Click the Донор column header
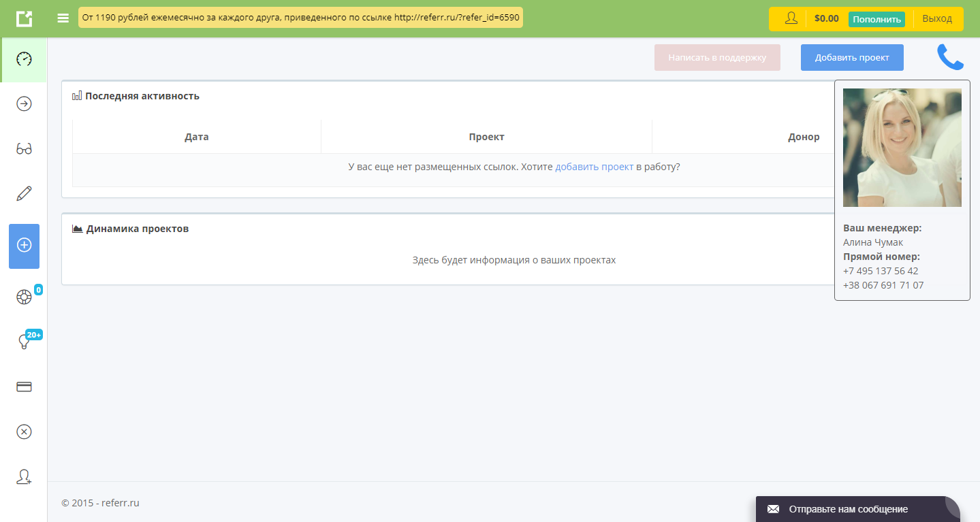This screenshot has width=980, height=522. point(804,137)
